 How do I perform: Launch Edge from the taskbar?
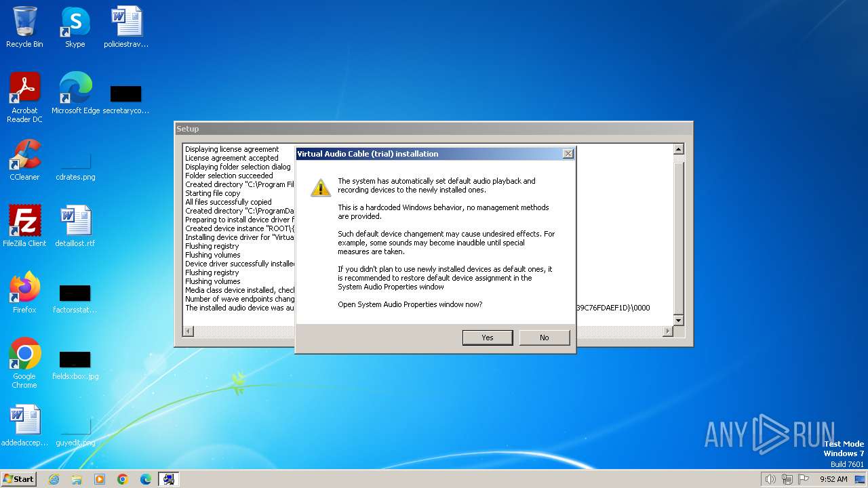coord(146,479)
